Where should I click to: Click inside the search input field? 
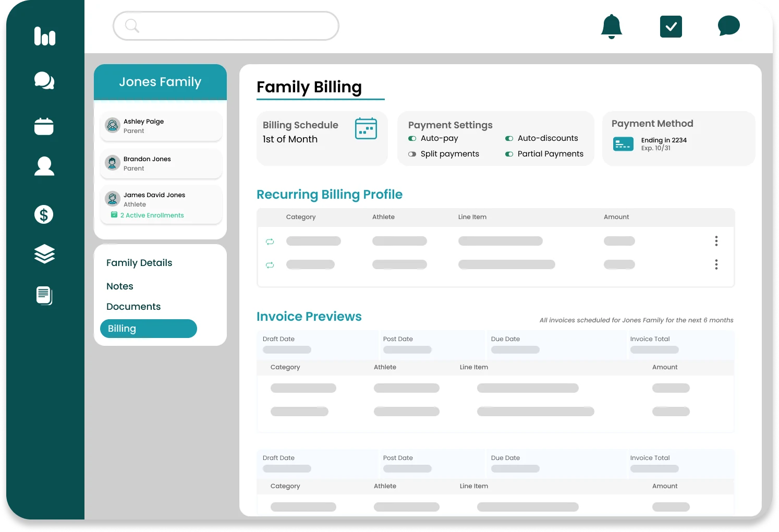coord(226,26)
